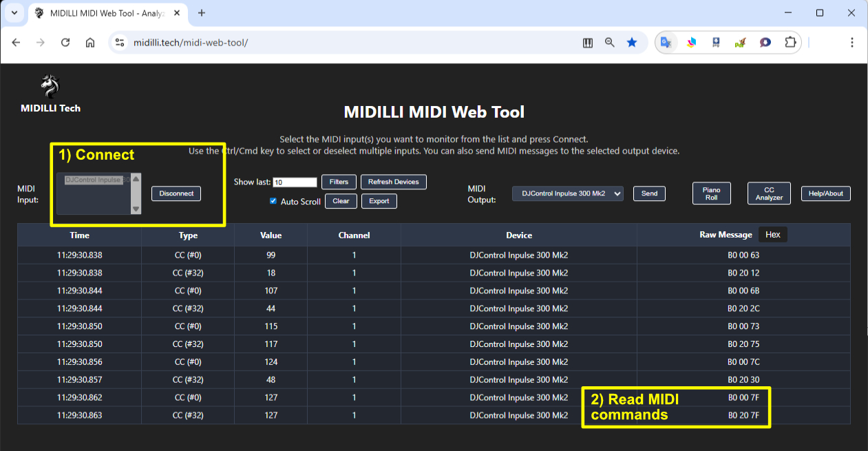Open Chrome three-dot menu
This screenshot has height=451, width=868.
(852, 43)
